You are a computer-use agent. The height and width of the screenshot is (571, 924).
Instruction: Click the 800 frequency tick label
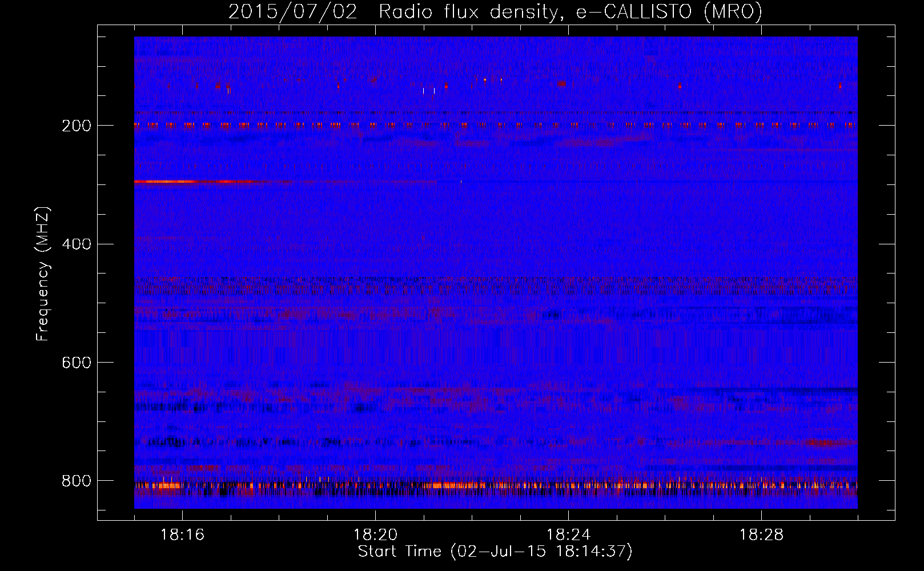point(77,481)
